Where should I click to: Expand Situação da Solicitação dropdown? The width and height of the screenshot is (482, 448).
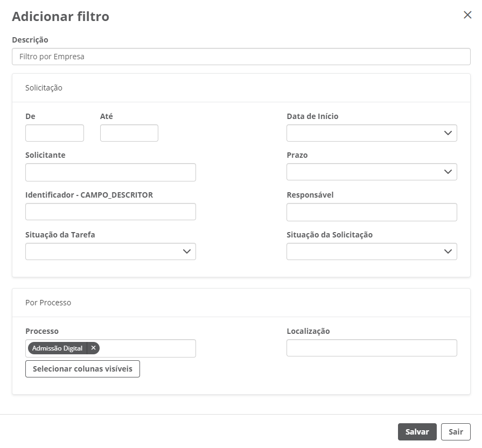pyautogui.click(x=372, y=251)
